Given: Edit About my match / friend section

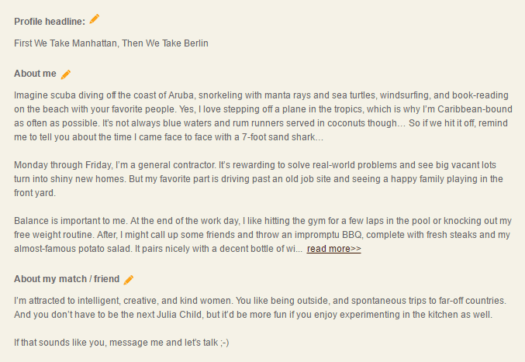Looking at the screenshot, I should (129, 280).
